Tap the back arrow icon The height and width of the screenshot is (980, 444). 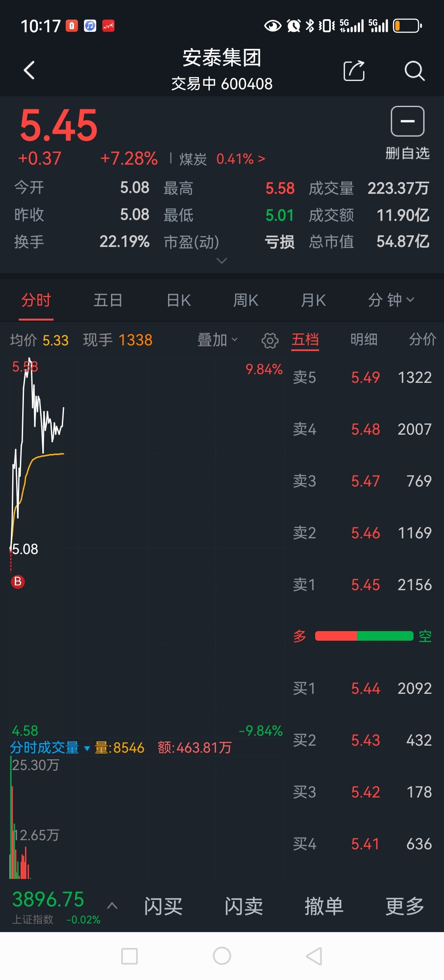coord(29,70)
